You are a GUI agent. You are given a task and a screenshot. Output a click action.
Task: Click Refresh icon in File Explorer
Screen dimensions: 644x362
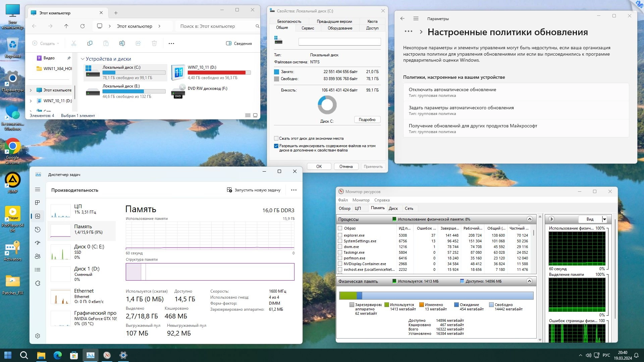(x=83, y=26)
